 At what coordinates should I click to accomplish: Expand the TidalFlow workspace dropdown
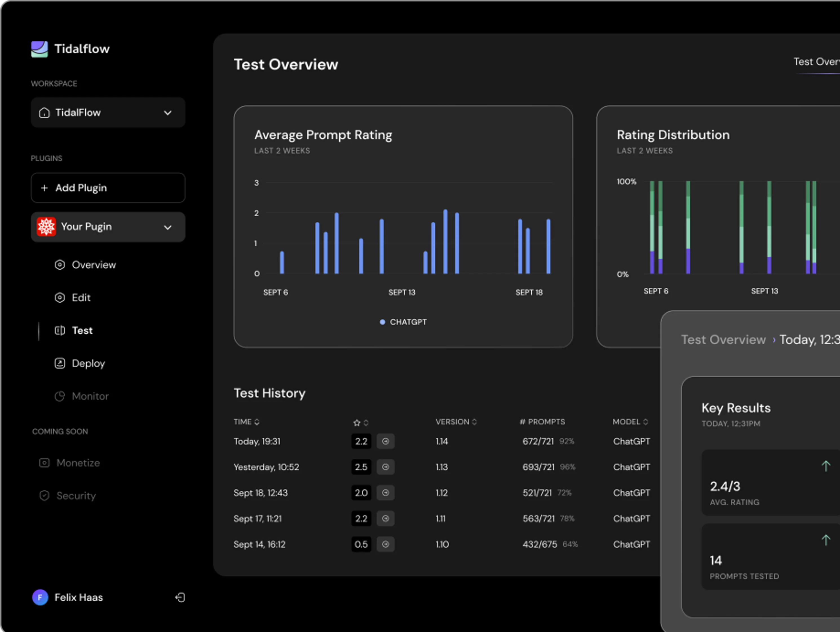(x=167, y=113)
